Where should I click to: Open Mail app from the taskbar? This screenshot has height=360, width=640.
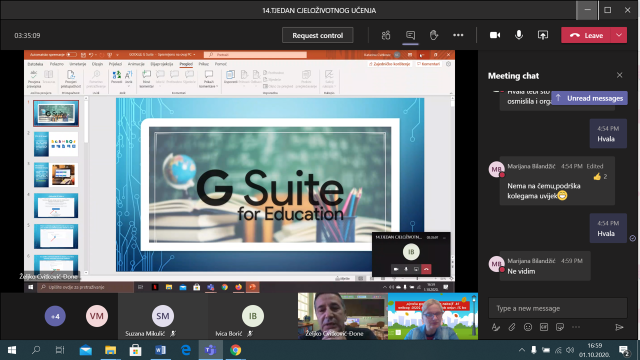[x=85, y=350]
